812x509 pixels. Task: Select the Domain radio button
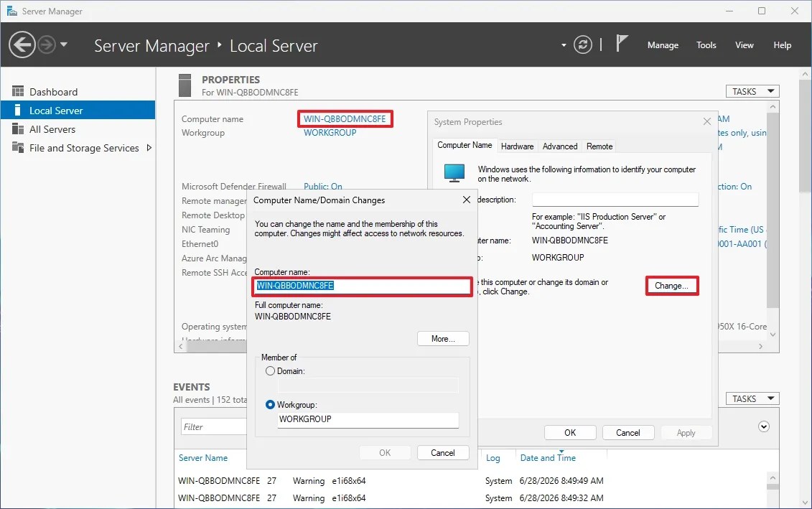click(x=270, y=370)
